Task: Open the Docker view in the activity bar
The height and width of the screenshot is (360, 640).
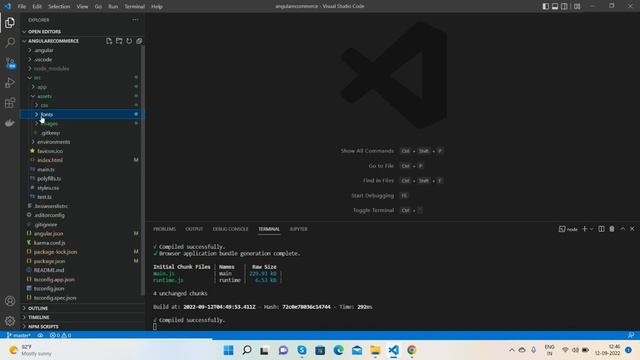Action: pos(10,123)
